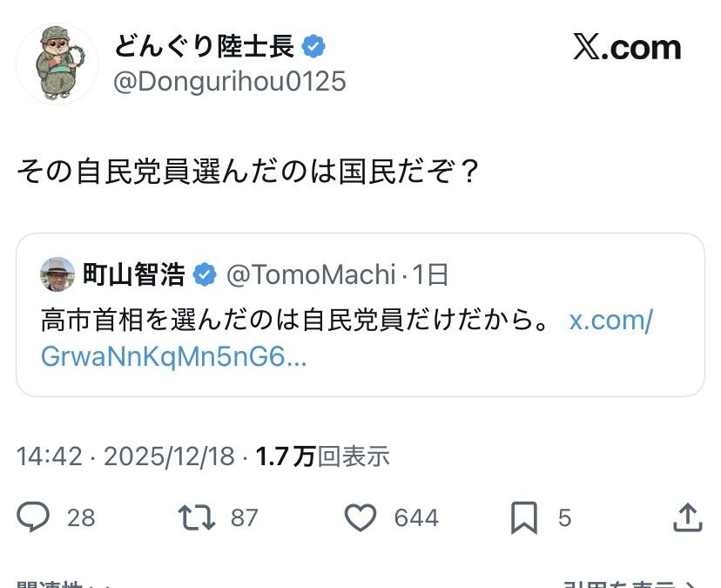This screenshot has height=588, width=721.
Task: Click the 644 likes count
Action: coord(416,518)
